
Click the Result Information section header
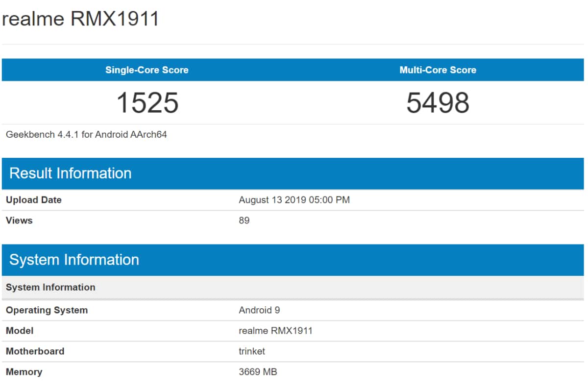tap(70, 173)
